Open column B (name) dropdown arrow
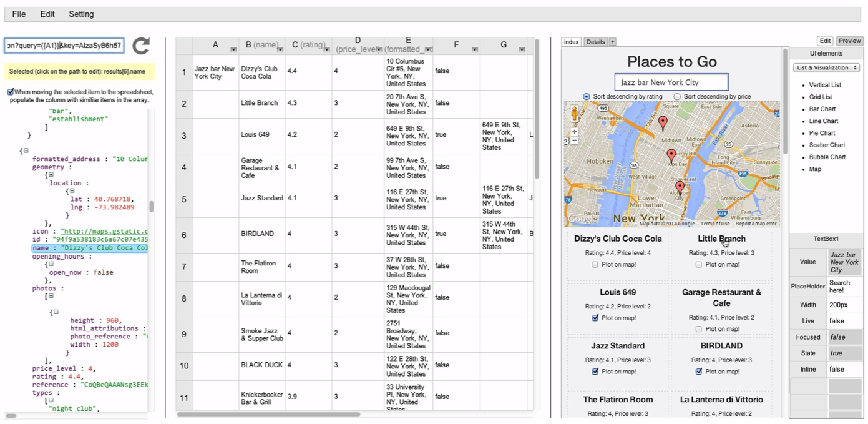 pyautogui.click(x=280, y=49)
